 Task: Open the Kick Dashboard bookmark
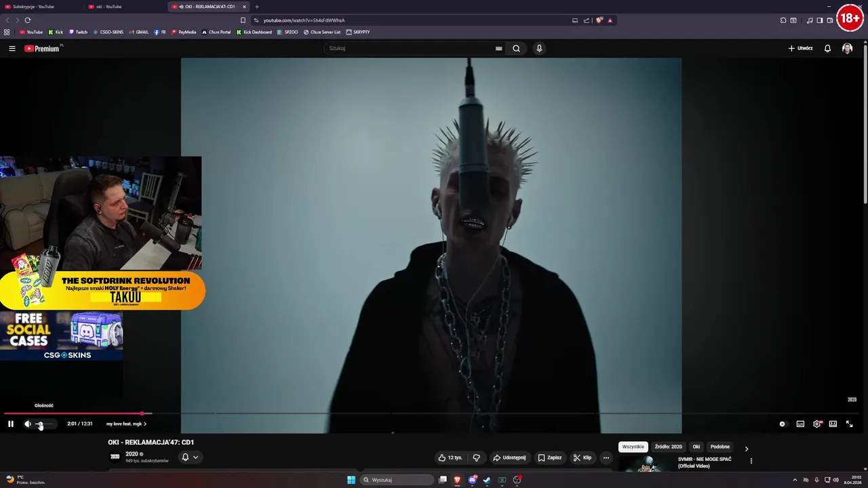coord(254,32)
